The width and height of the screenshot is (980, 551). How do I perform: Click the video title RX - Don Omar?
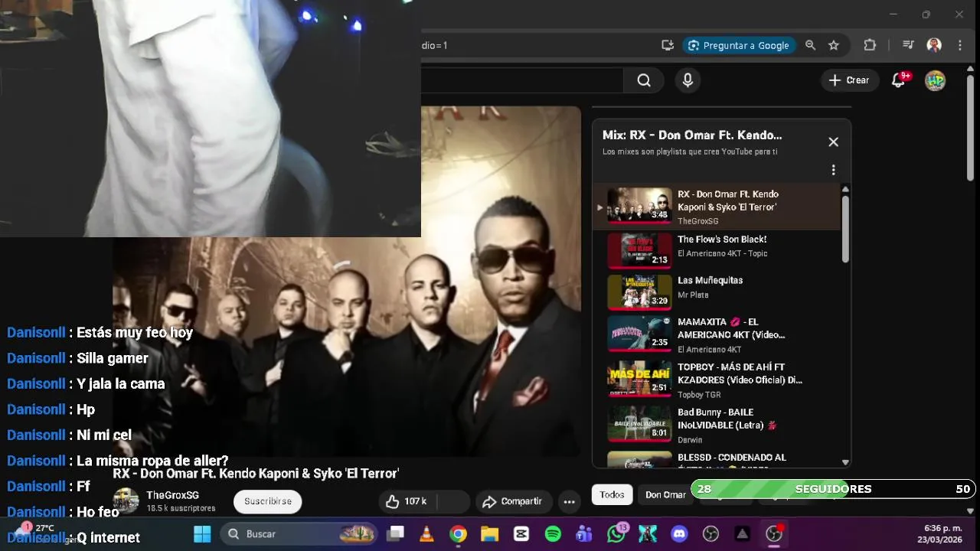(256, 474)
